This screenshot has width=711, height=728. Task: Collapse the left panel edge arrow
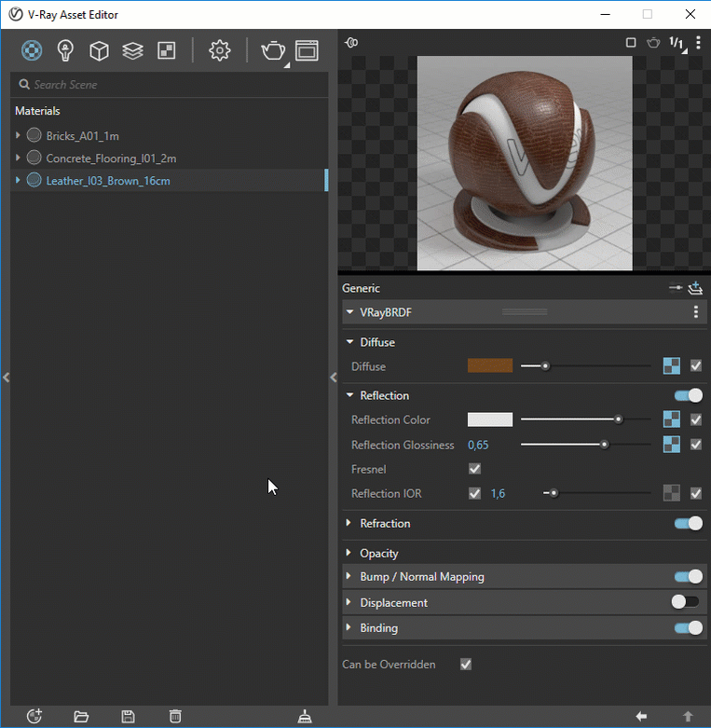pos(6,378)
